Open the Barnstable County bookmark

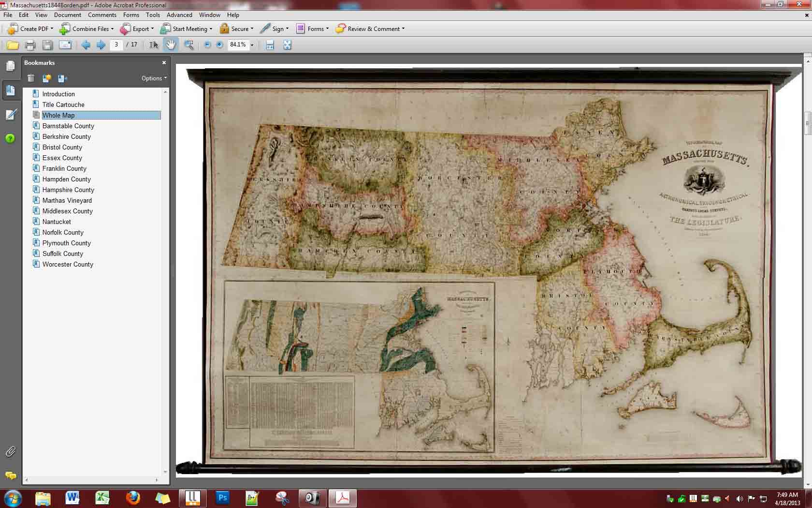click(x=68, y=126)
